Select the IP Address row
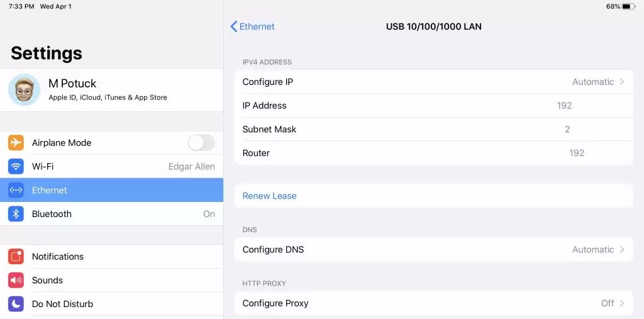This screenshot has width=644, height=319. click(434, 106)
